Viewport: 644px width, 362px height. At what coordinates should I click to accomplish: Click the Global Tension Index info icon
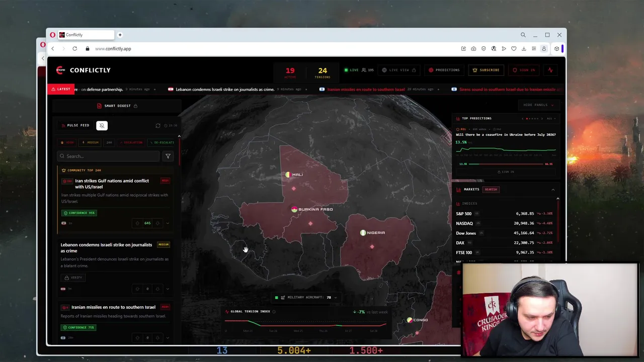[x=274, y=312]
